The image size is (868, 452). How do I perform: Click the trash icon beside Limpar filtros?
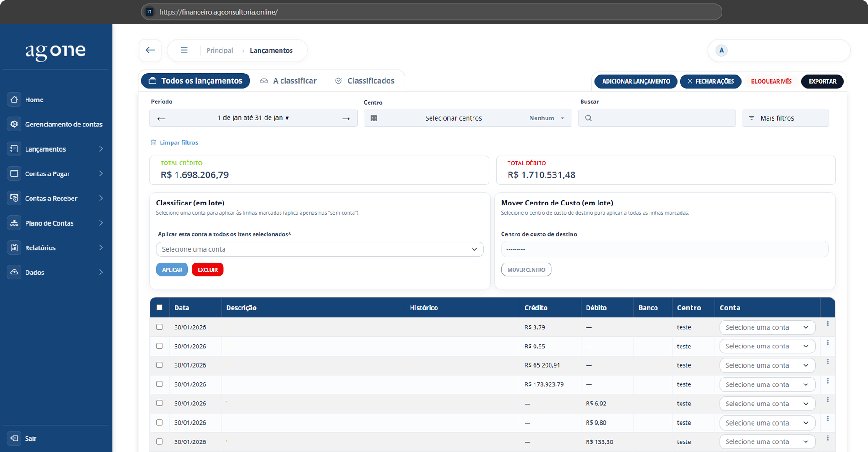click(153, 142)
